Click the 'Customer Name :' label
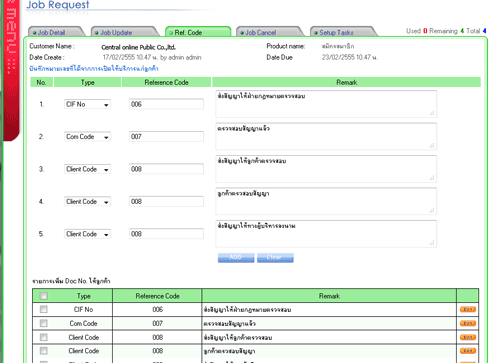This screenshot has width=500, height=363. coord(52,46)
